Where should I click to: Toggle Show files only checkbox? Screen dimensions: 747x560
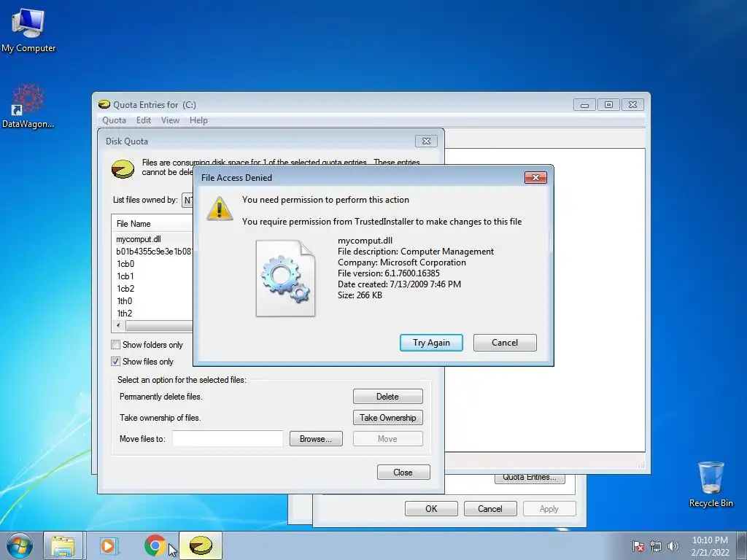(x=116, y=362)
